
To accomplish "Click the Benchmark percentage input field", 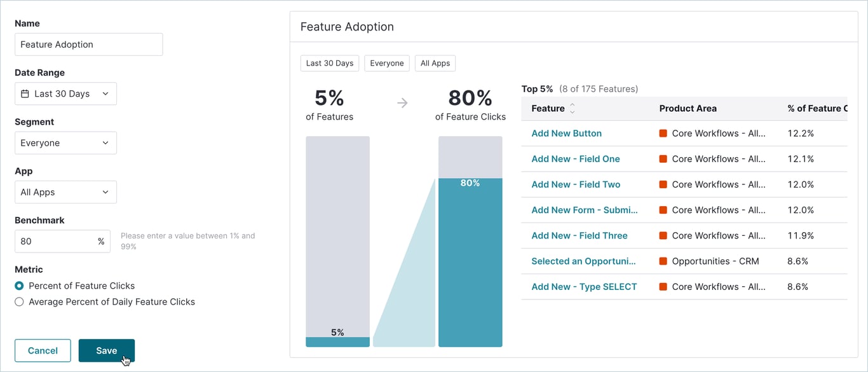I will pyautogui.click(x=56, y=242).
